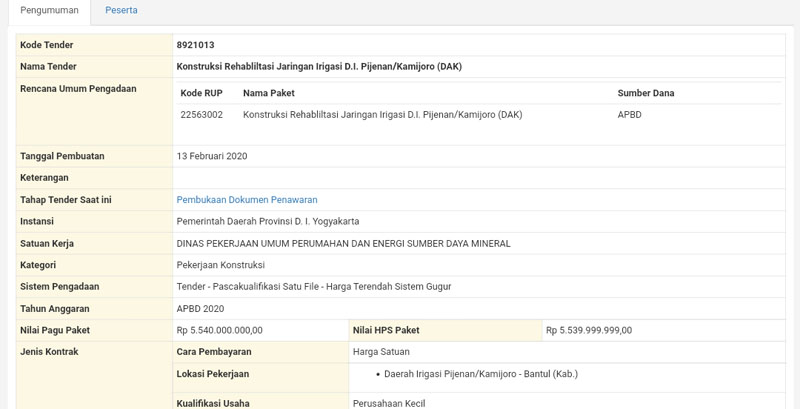Click the Daerah Irigasi Pijenan/Kamijoro location item
The width and height of the screenshot is (800, 409).
[481, 374]
